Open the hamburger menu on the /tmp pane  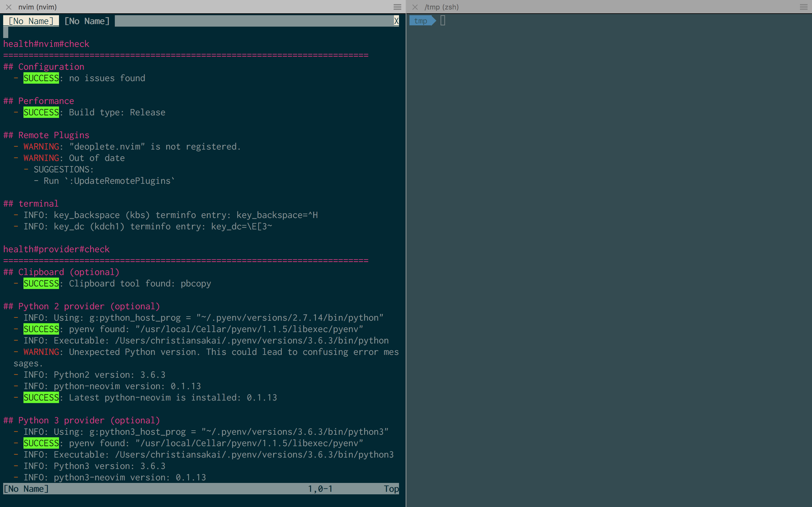[x=803, y=7]
